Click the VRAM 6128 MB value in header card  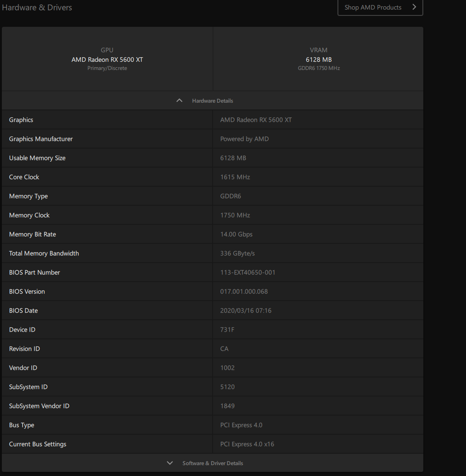318,59
